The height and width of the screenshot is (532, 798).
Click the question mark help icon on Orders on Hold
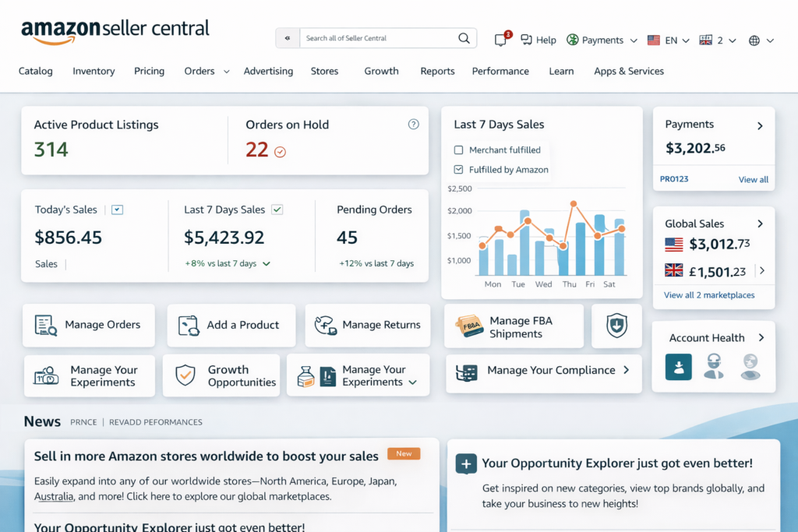tap(413, 124)
